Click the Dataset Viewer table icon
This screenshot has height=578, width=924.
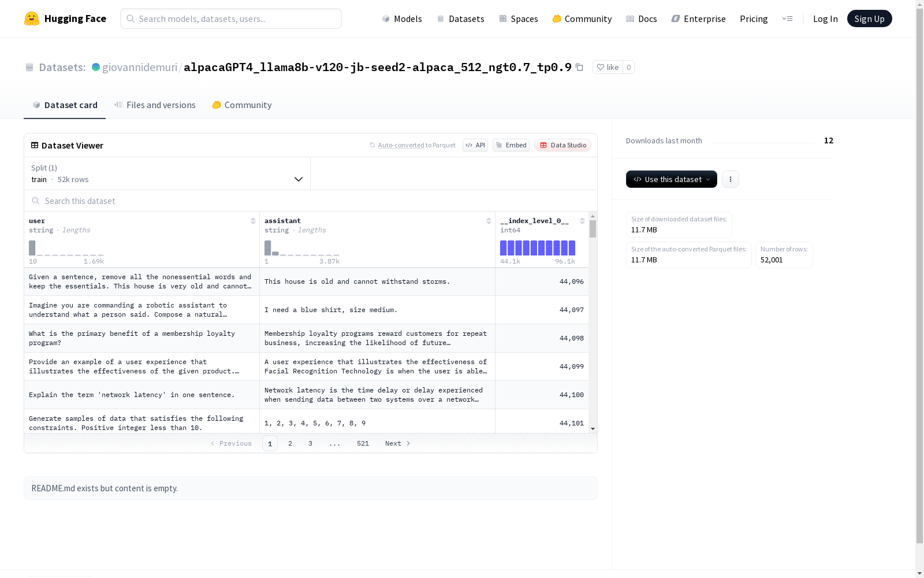pyautogui.click(x=35, y=145)
